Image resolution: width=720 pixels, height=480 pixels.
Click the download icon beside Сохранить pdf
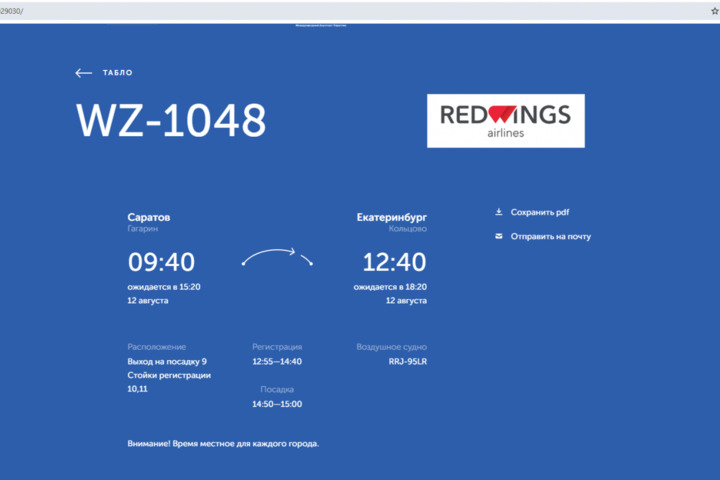point(499,212)
